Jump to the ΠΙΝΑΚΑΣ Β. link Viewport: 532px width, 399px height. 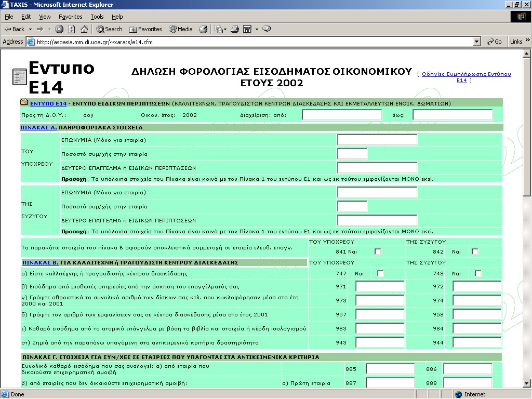(41, 262)
